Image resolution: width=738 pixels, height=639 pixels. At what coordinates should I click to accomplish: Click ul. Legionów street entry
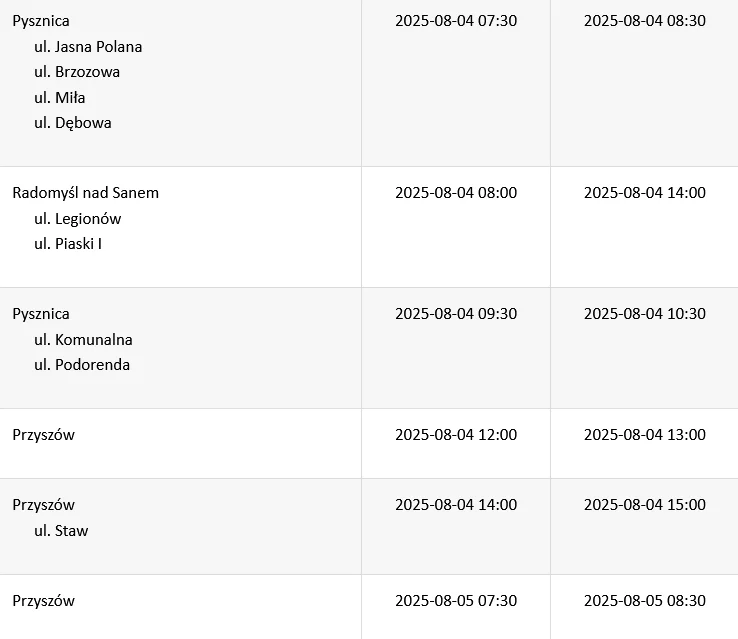click(x=78, y=219)
